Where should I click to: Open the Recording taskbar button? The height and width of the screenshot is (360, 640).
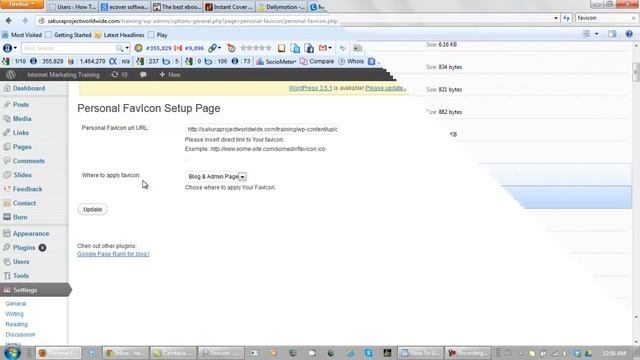(468, 353)
